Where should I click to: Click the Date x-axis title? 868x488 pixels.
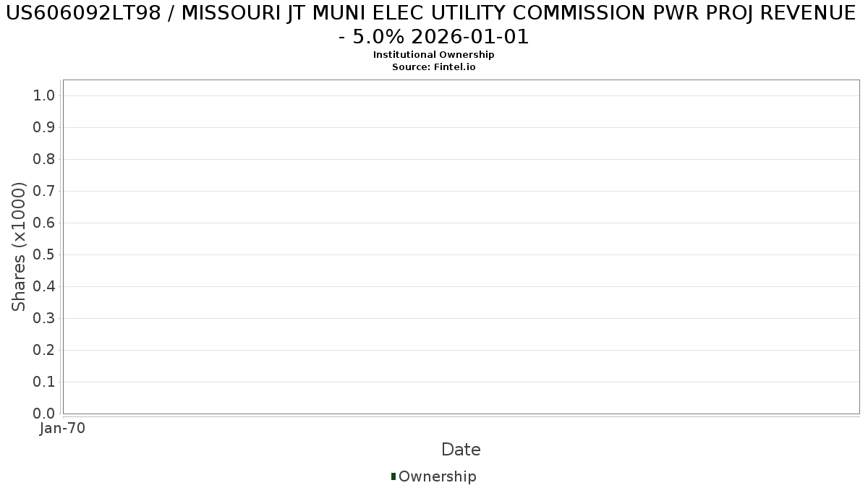461,450
